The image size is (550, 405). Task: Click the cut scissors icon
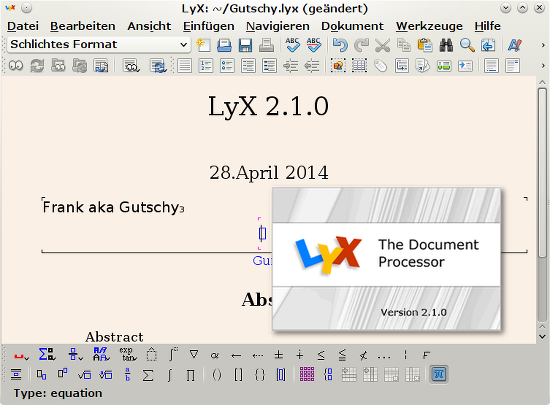pyautogui.click(x=382, y=45)
